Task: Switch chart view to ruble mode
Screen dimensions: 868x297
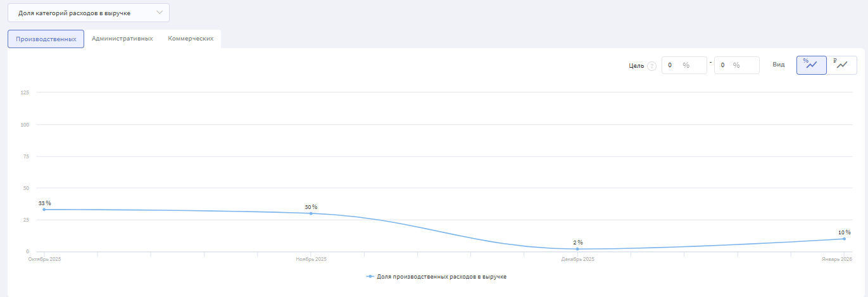Action: 841,65
